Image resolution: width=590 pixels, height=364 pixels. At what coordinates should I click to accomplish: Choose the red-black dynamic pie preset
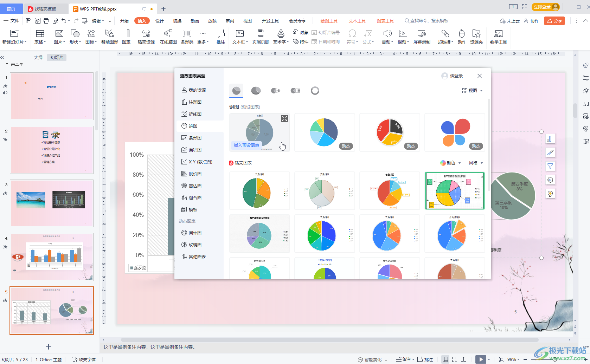click(x=390, y=132)
